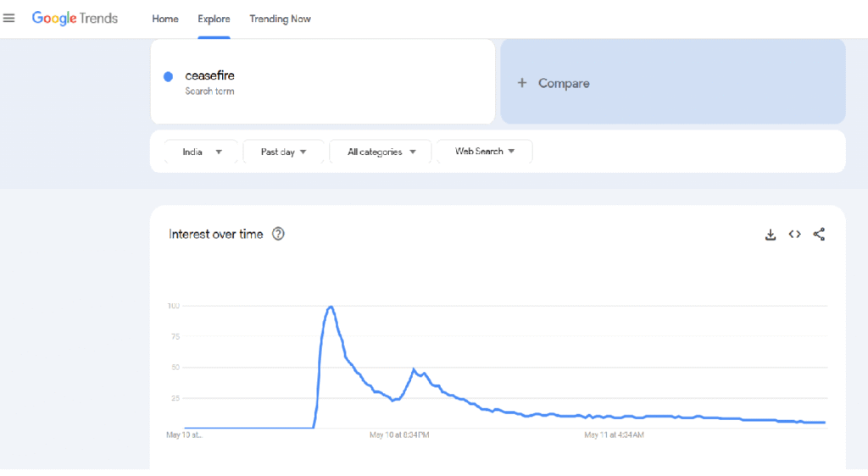Select the Explore tab
This screenshot has height=476, width=868.
click(214, 19)
